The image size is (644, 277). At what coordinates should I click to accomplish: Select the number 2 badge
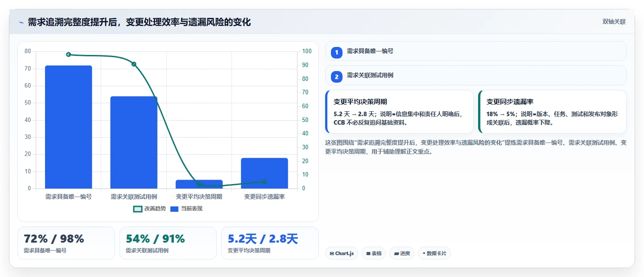click(337, 77)
